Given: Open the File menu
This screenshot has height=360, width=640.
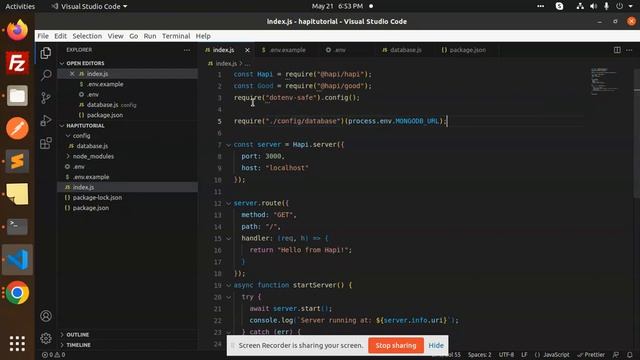Looking at the screenshot, I should point(43,36).
